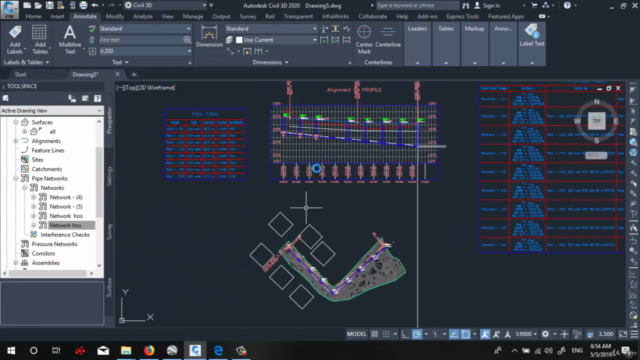This screenshot has height=360, width=640.
Task: Open the Help question mark icon
Action: click(567, 5)
